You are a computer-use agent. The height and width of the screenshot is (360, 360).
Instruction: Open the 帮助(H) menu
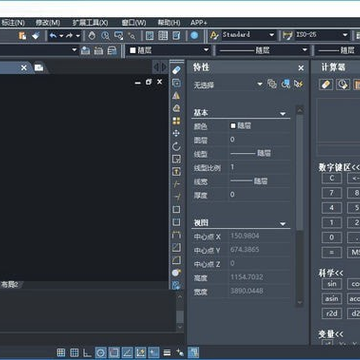[169, 23]
